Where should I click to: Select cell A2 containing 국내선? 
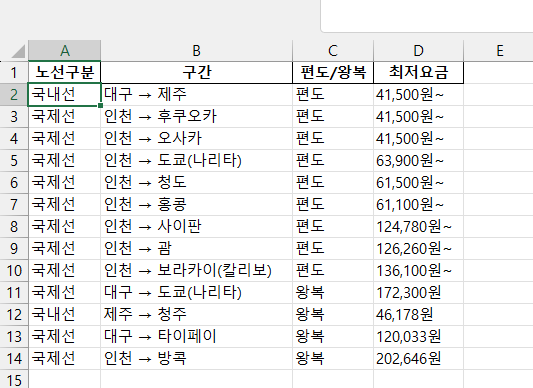[65, 95]
